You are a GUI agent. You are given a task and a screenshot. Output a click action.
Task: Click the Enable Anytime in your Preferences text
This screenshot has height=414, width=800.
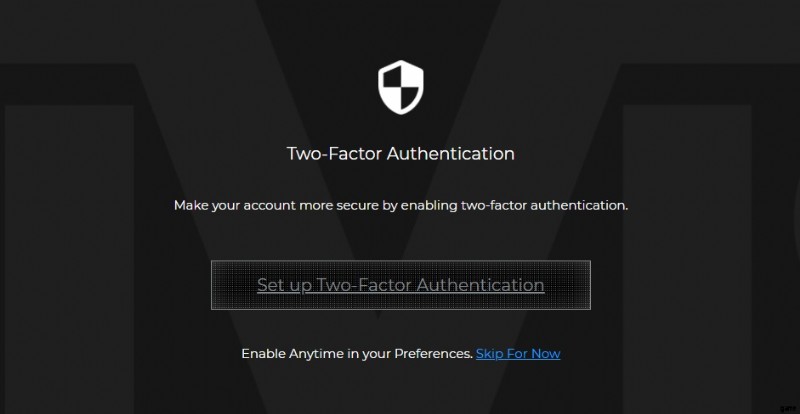click(x=356, y=353)
